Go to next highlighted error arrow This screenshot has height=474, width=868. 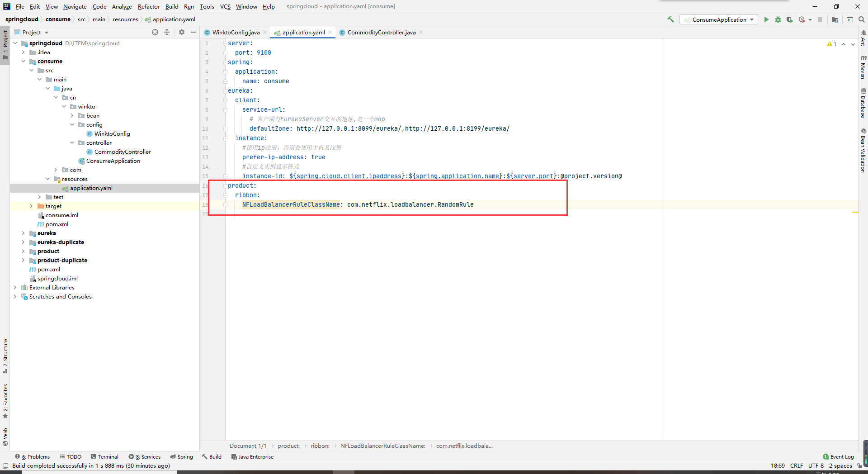click(853, 44)
